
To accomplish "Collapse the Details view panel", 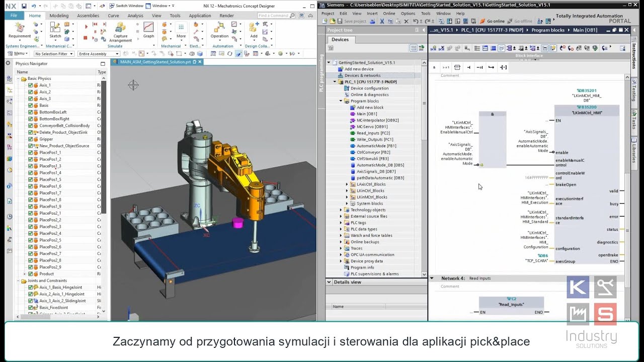I will 329,282.
